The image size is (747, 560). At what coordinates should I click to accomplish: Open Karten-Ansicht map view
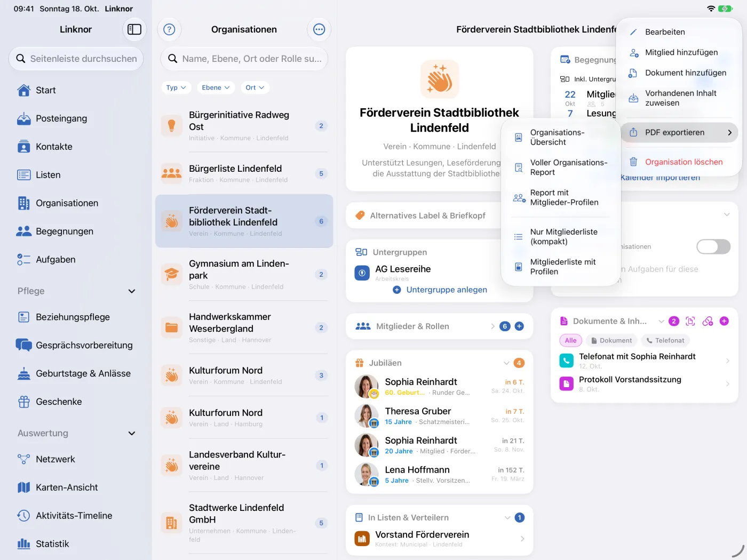point(76,487)
